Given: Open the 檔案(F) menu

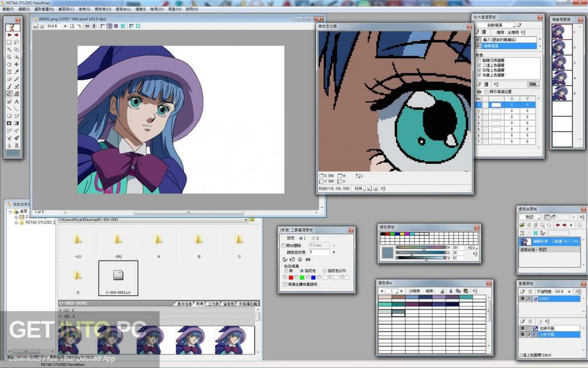Looking at the screenshot, I should 9,9.
